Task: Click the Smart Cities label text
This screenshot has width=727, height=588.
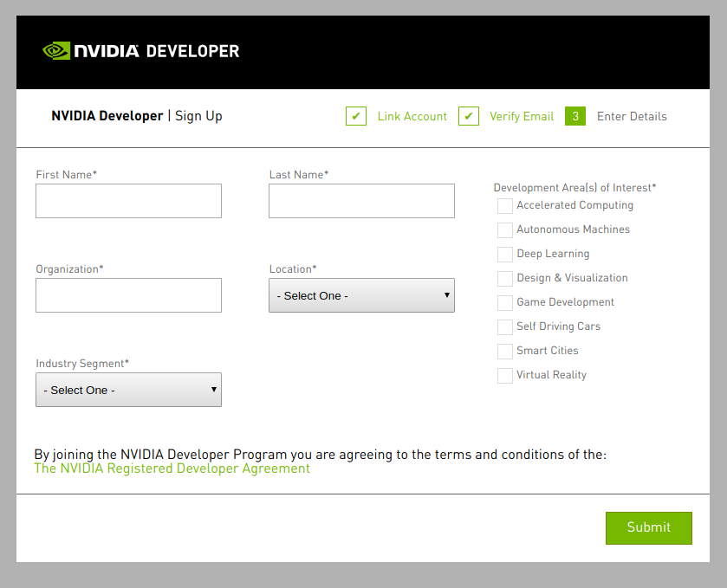Action: click(548, 351)
